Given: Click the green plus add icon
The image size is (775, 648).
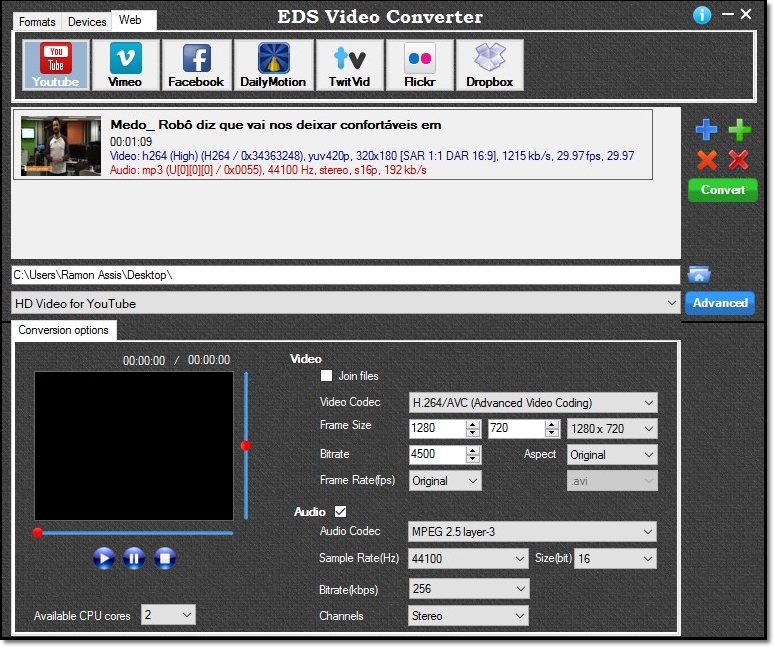Looking at the screenshot, I should (739, 130).
